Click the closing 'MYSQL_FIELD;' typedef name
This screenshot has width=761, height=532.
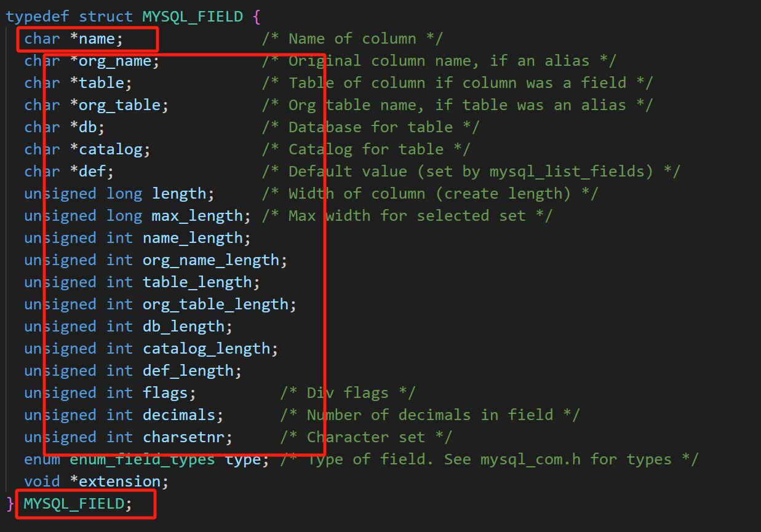point(78,504)
